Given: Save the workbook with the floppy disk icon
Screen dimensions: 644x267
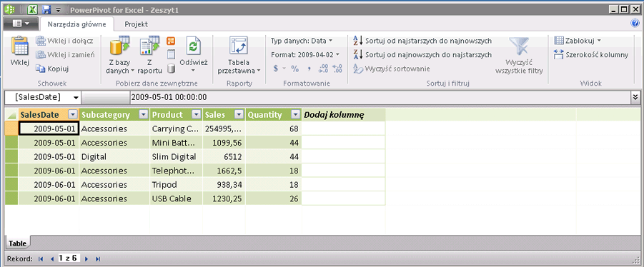Looking at the screenshot, I should tap(46, 9).
